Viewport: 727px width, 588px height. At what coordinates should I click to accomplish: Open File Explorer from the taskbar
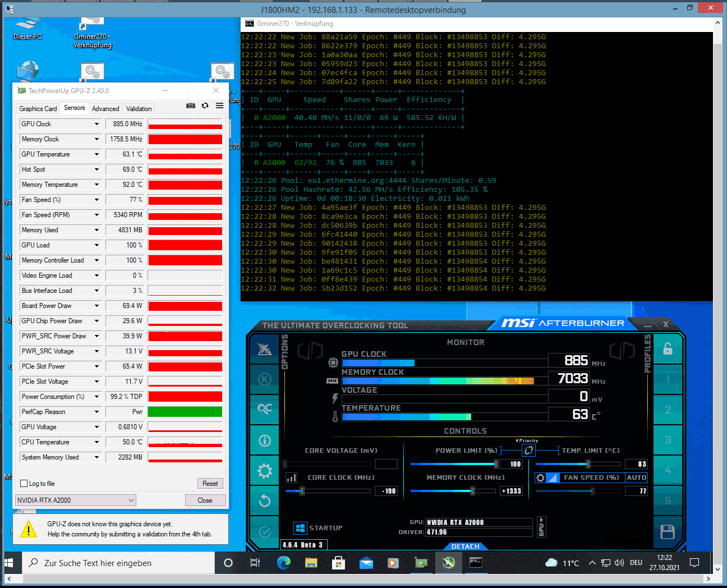311,563
